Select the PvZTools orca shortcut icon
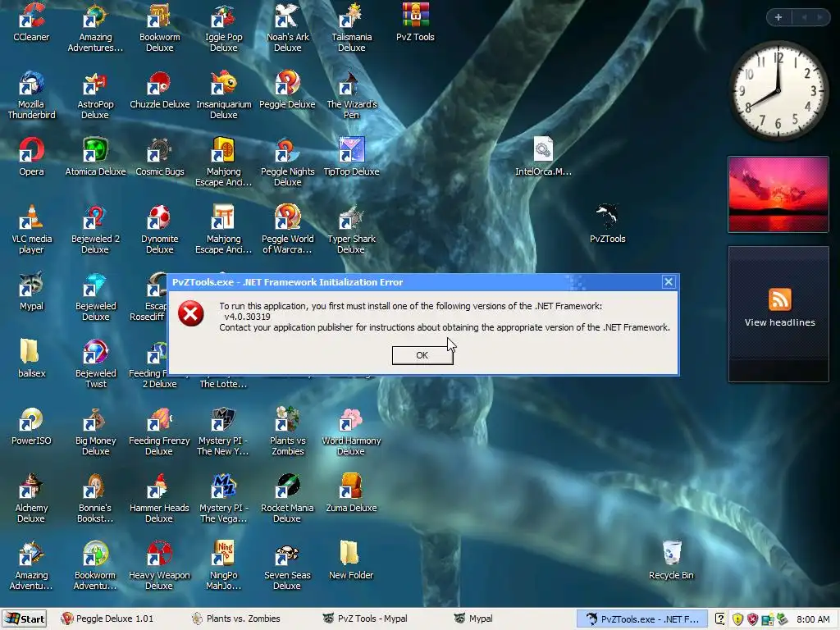The height and width of the screenshot is (630, 840). [608, 224]
